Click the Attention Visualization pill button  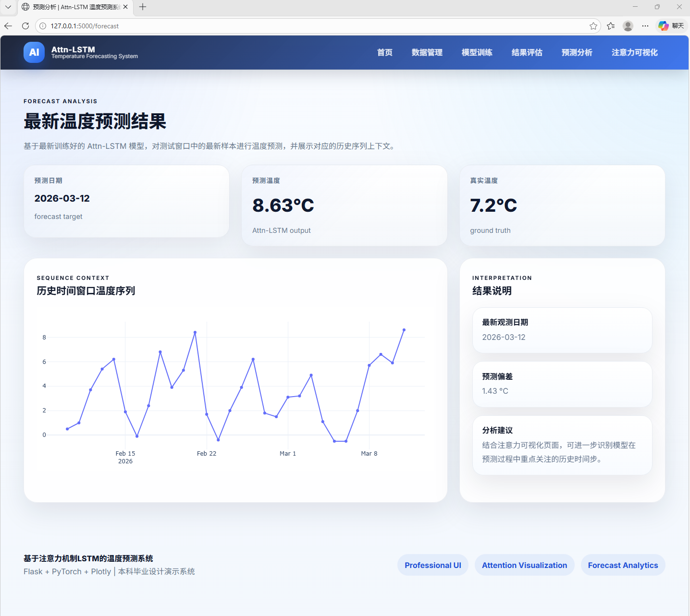524,565
